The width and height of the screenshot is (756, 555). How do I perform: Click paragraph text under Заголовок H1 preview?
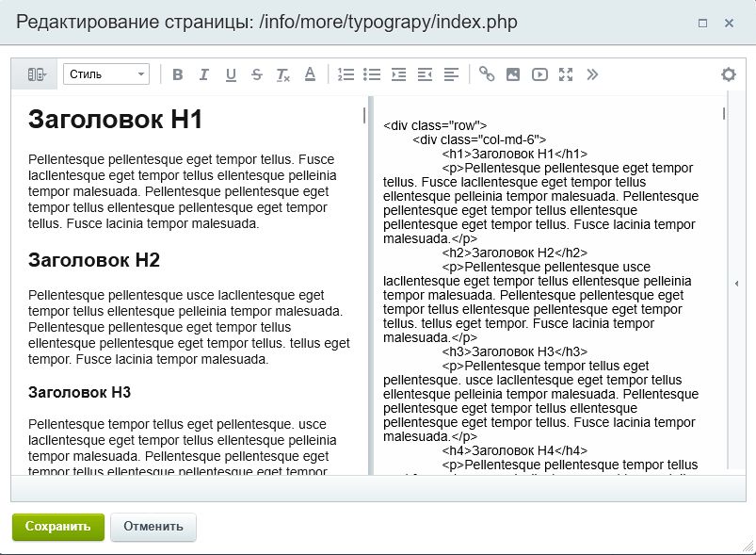point(183,191)
